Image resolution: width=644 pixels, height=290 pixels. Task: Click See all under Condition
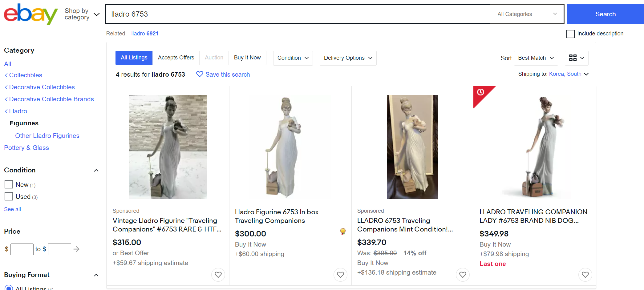click(12, 209)
